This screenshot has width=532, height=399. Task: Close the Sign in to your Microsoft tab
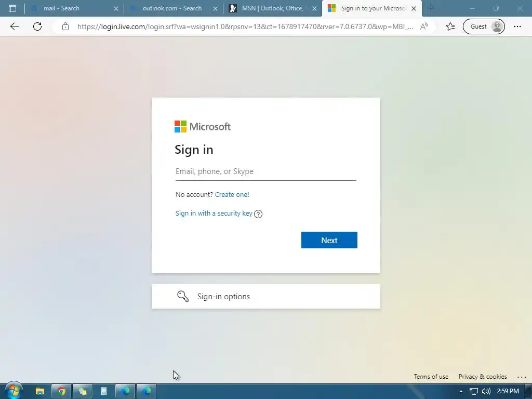click(x=414, y=8)
